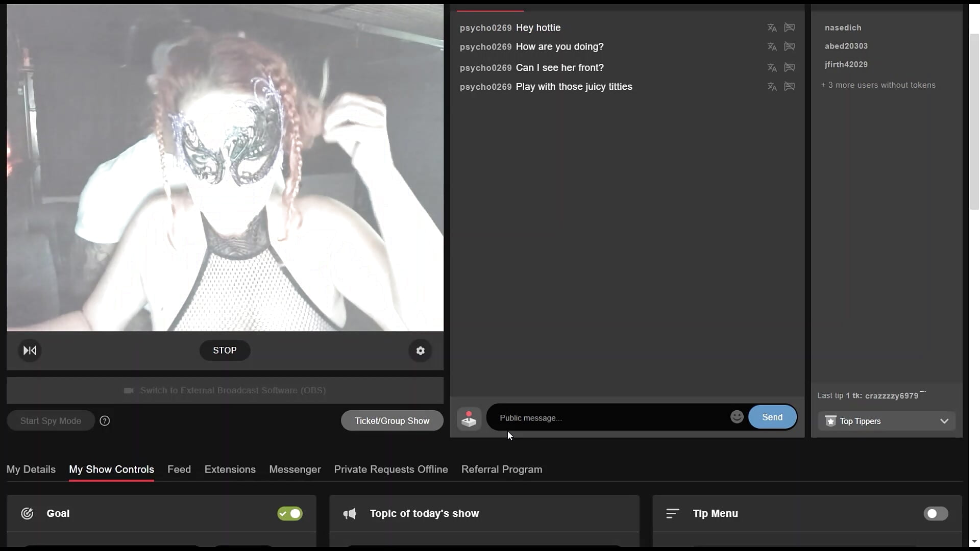Screen dimensions: 980x551
Task: Open the emoji picker in the chat bar
Action: [x=737, y=417]
